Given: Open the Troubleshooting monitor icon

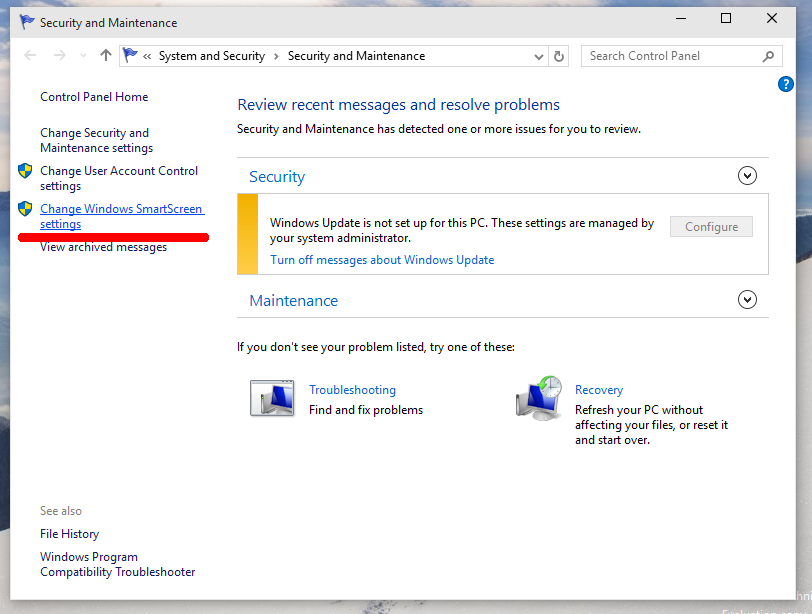Looking at the screenshot, I should (272, 398).
